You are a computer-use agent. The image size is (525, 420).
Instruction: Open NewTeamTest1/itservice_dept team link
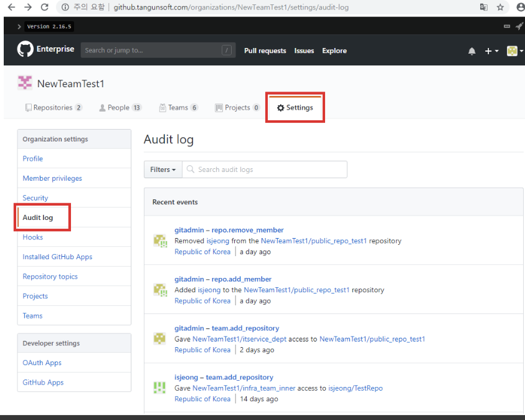pos(239,339)
